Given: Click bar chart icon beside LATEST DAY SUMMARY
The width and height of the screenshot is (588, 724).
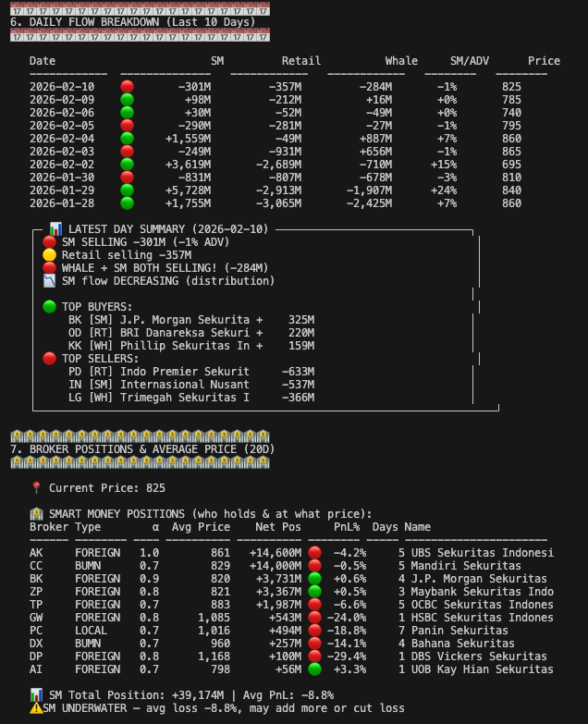Looking at the screenshot, I should click(x=55, y=229).
